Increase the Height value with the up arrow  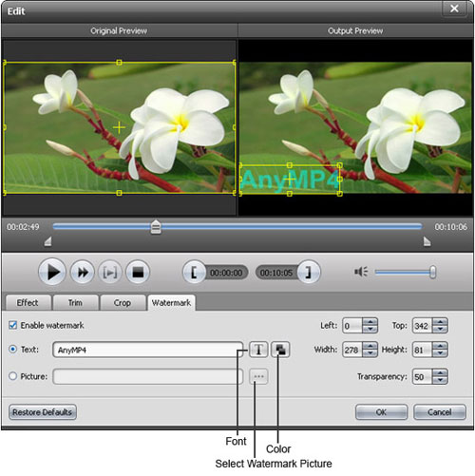[x=440, y=346]
